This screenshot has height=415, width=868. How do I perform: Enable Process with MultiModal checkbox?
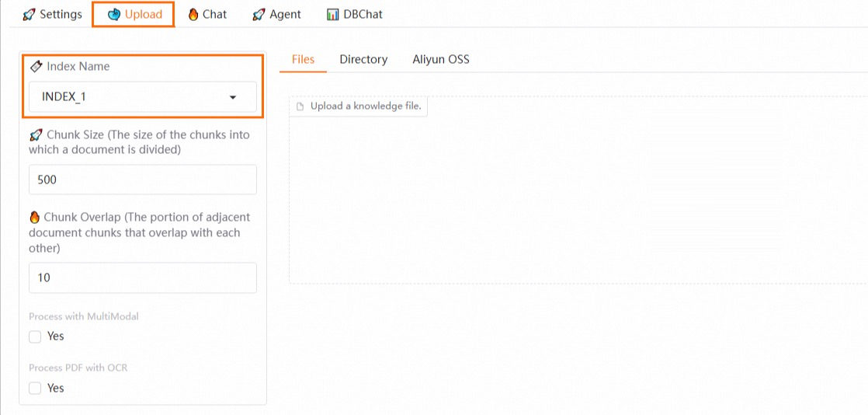pyautogui.click(x=35, y=337)
